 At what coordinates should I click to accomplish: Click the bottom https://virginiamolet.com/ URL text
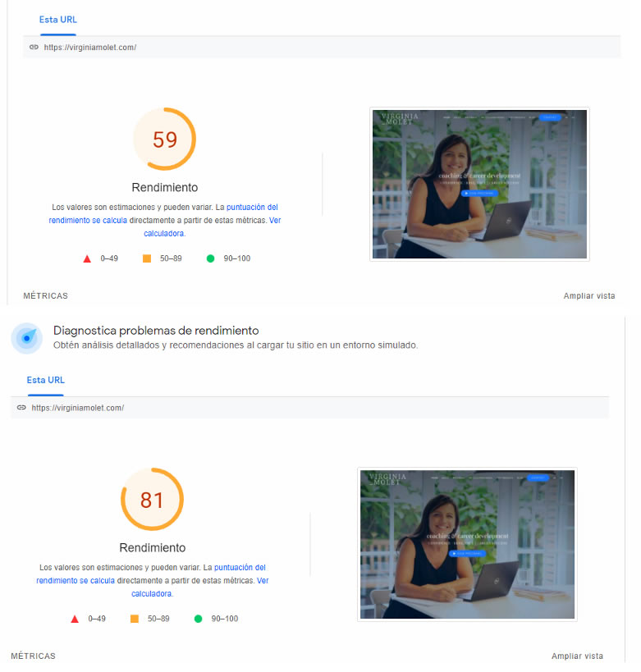78,408
